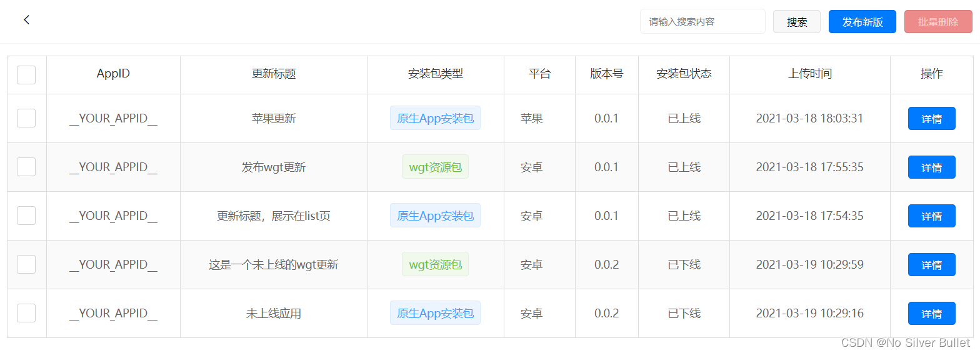Viewport: 980px width, 353px height.
Task: Click timestamp 2021-03-18 17:55:35
Action: click(810, 167)
